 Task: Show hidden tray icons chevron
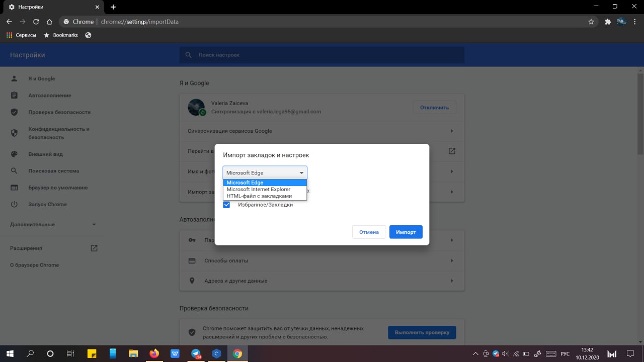point(475,353)
